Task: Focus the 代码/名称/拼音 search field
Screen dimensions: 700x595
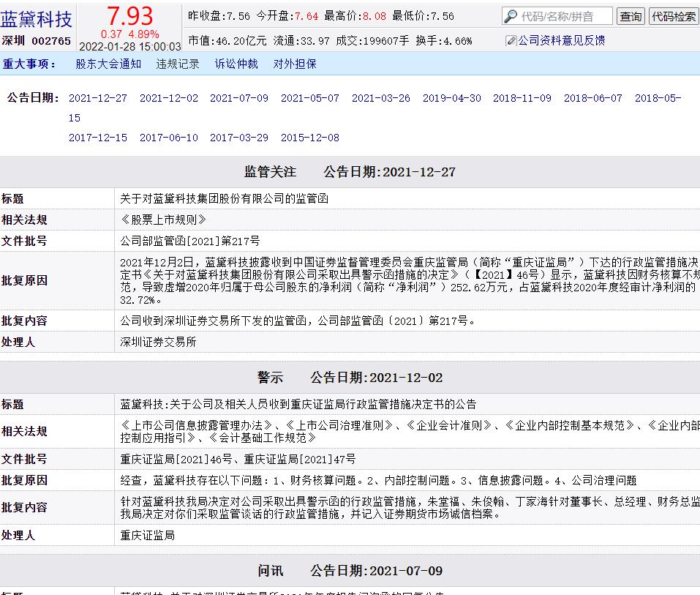Action: 557,17
